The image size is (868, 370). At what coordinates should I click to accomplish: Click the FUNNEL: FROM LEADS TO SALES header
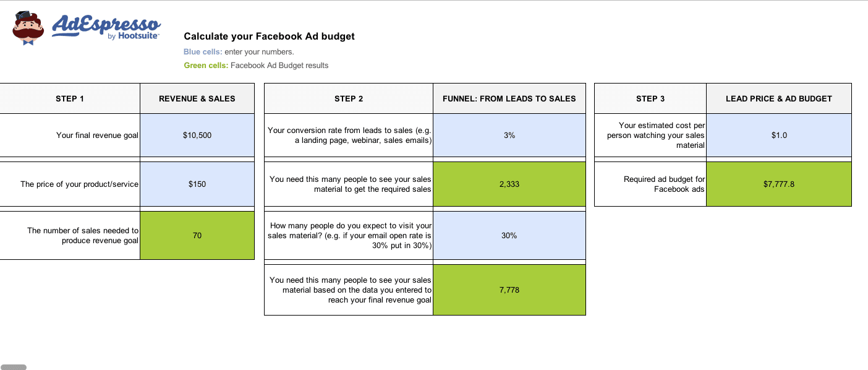pos(509,98)
